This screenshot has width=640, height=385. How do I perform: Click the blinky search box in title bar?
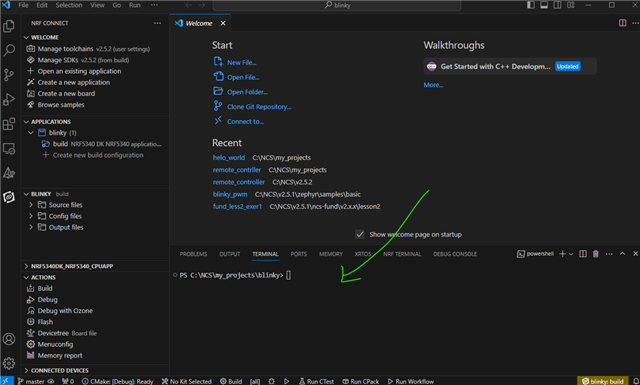click(337, 5)
